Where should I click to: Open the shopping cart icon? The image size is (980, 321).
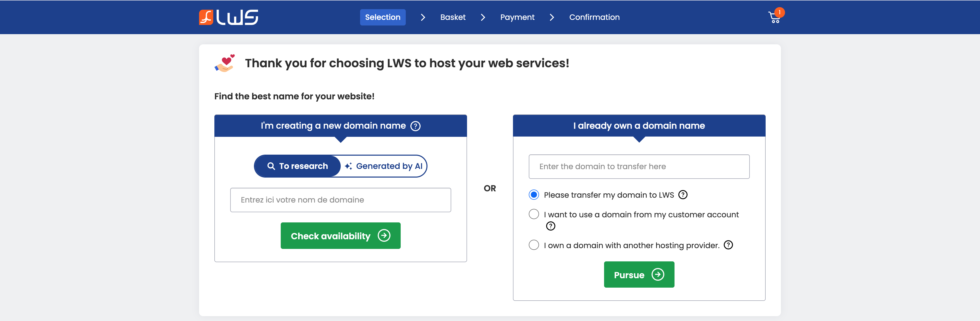pyautogui.click(x=774, y=18)
